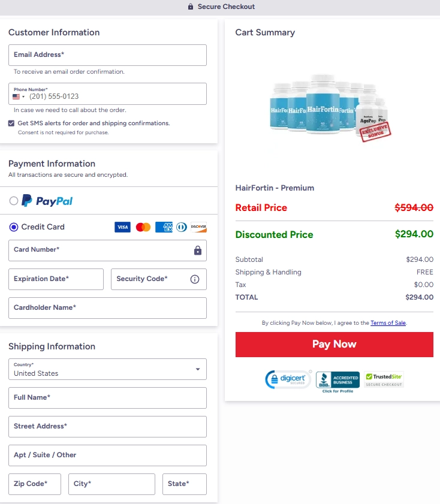Open the Terms of Sale link
Viewport: 440px width, 504px height.
click(388, 322)
